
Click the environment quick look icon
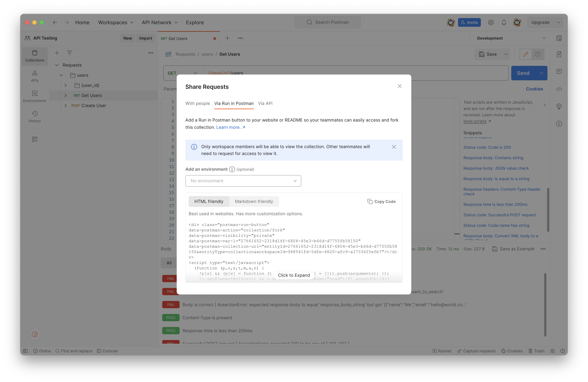[559, 38]
